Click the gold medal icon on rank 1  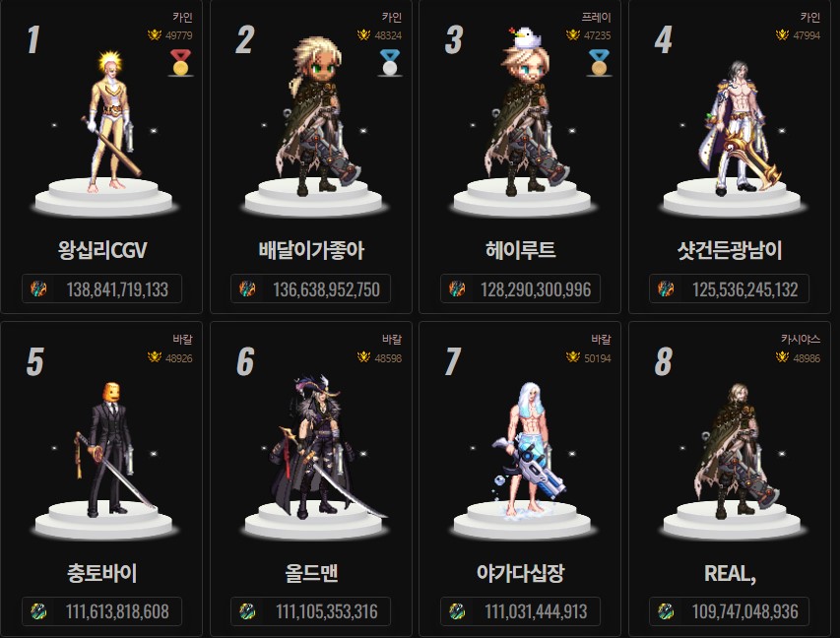pos(180,63)
